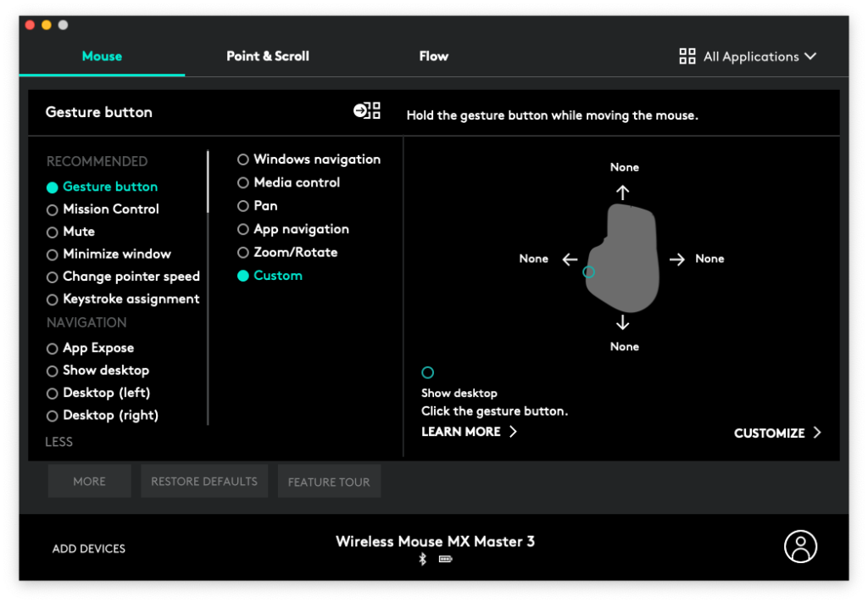Click Wireless Mouse MX Master 3 device name
The width and height of the screenshot is (868, 603).
[435, 541]
